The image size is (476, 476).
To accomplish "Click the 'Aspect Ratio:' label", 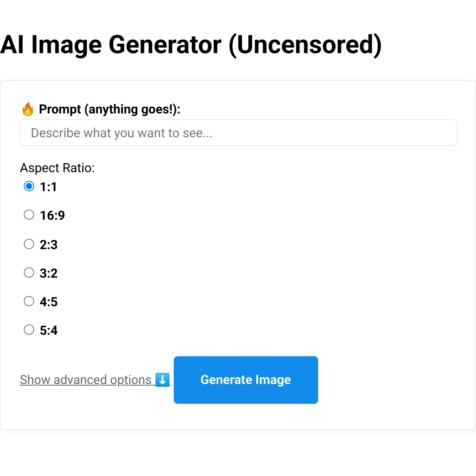I will pyautogui.click(x=58, y=168).
